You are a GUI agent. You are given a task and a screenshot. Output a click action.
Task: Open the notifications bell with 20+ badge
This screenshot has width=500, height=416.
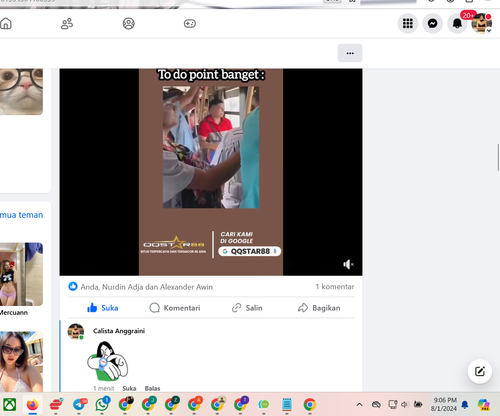point(457,23)
